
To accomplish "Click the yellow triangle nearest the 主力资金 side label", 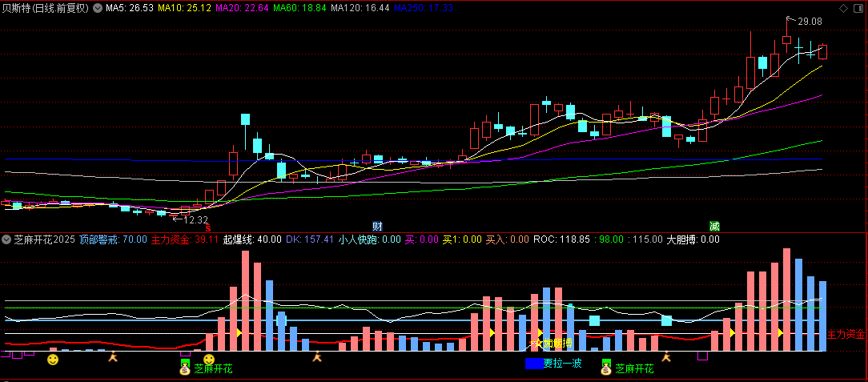I will (779, 332).
